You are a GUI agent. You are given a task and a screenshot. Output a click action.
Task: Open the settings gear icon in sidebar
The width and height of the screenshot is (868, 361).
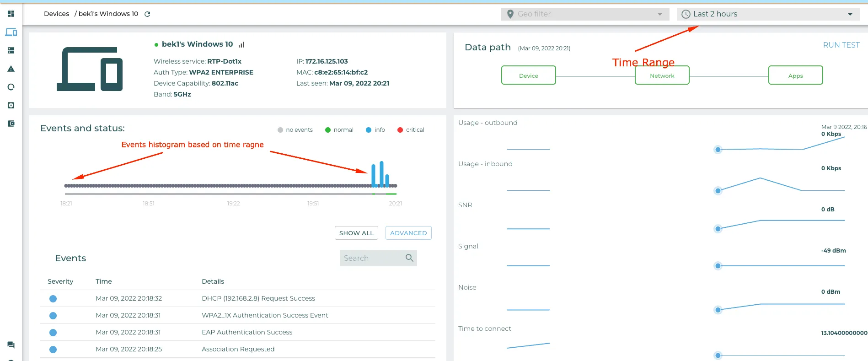pyautogui.click(x=11, y=105)
